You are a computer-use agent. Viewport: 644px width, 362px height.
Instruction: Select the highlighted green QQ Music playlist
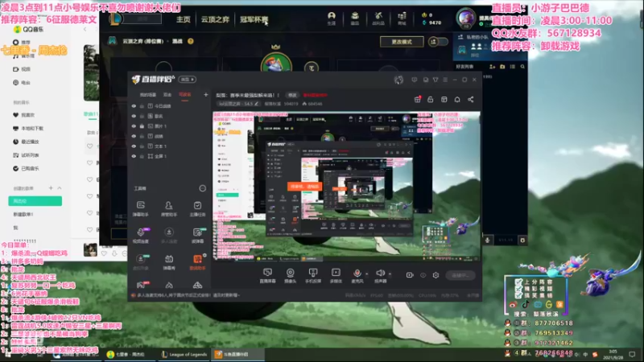35,200
